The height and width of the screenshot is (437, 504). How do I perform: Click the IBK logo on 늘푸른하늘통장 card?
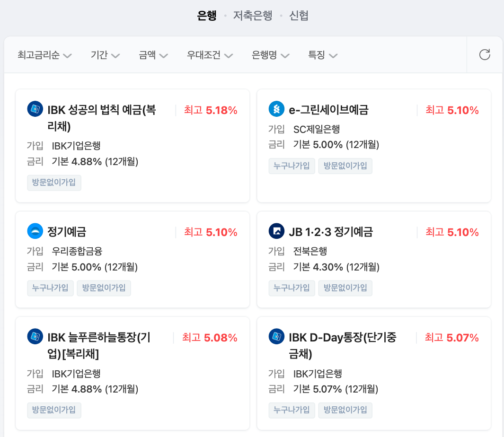click(35, 338)
